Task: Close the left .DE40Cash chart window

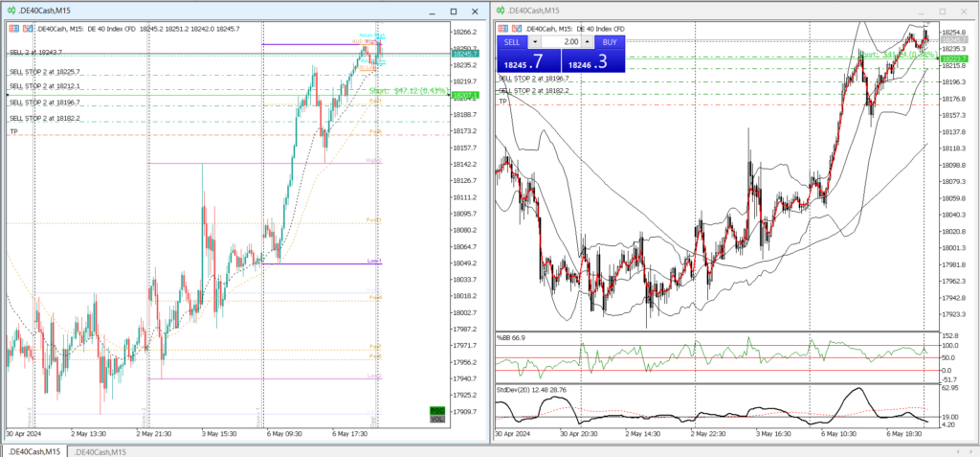Action: (475, 11)
